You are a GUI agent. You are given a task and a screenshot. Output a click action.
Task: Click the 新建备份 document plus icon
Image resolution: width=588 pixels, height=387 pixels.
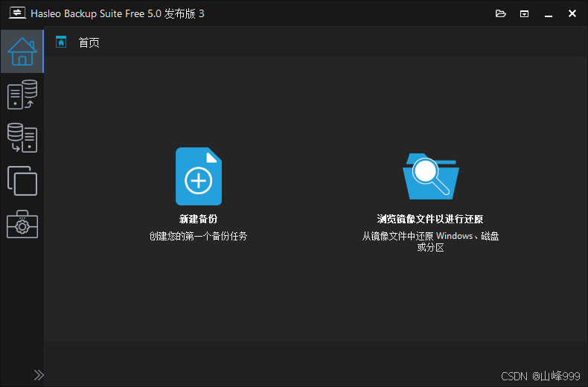coord(199,176)
